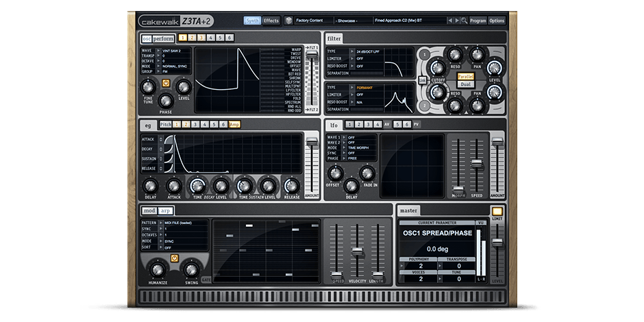Screen dimensions: 644x322
Task: Toggle the arpeggiator power button
Action: click(174, 258)
